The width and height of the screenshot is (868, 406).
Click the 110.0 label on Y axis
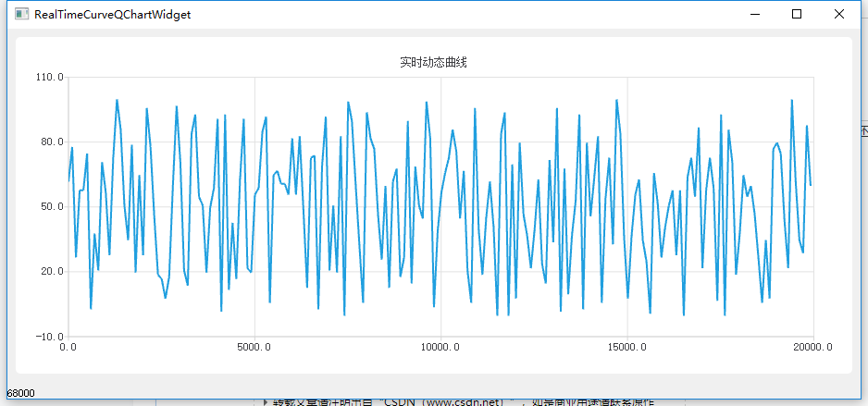coord(48,78)
